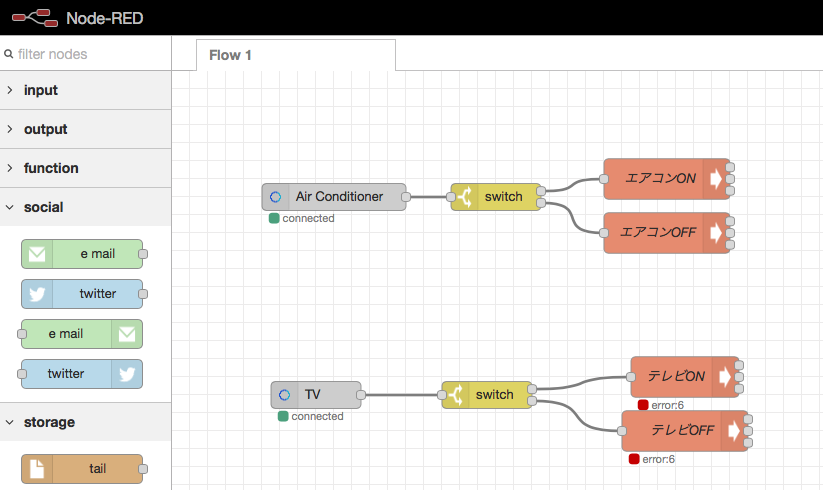Image resolution: width=823 pixels, height=490 pixels.
Task: Select the テレビON node
Action: 685,377
